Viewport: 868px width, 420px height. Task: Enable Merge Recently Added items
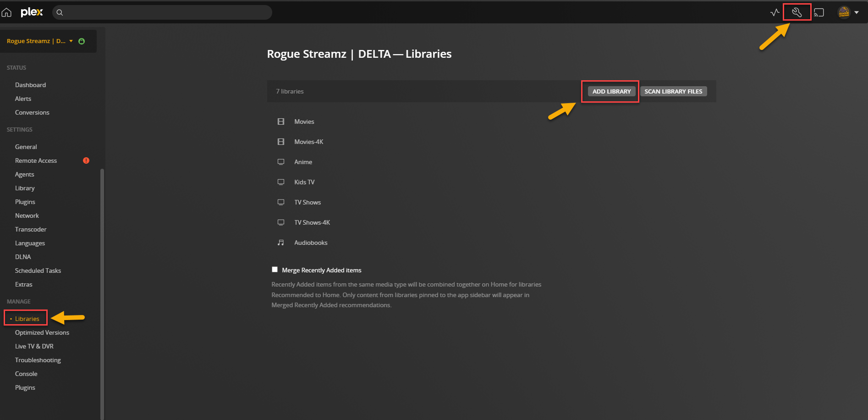tap(275, 269)
